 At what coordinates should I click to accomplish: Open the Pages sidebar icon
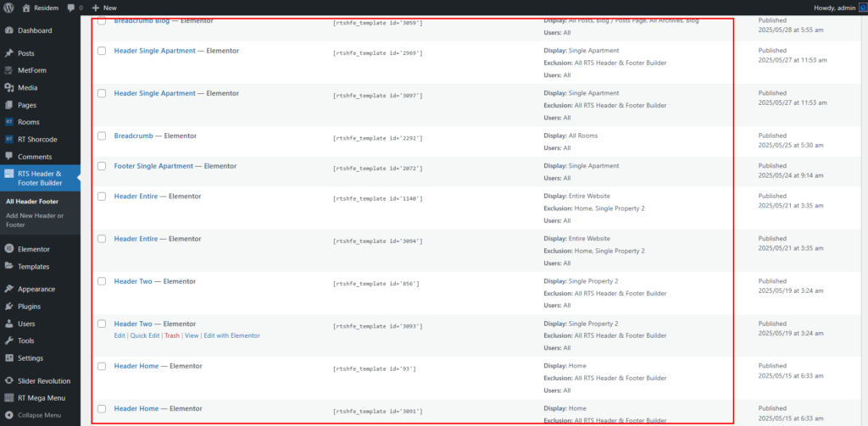pos(8,105)
